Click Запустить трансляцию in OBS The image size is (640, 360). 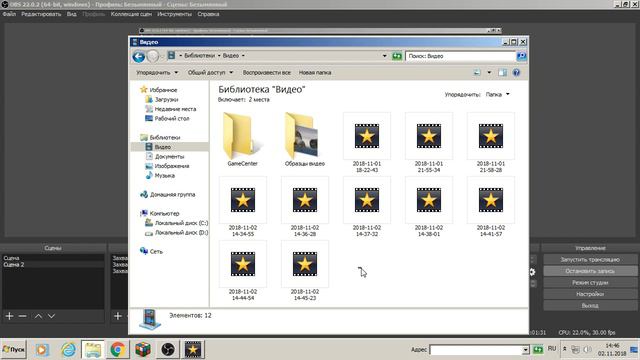(x=590, y=260)
